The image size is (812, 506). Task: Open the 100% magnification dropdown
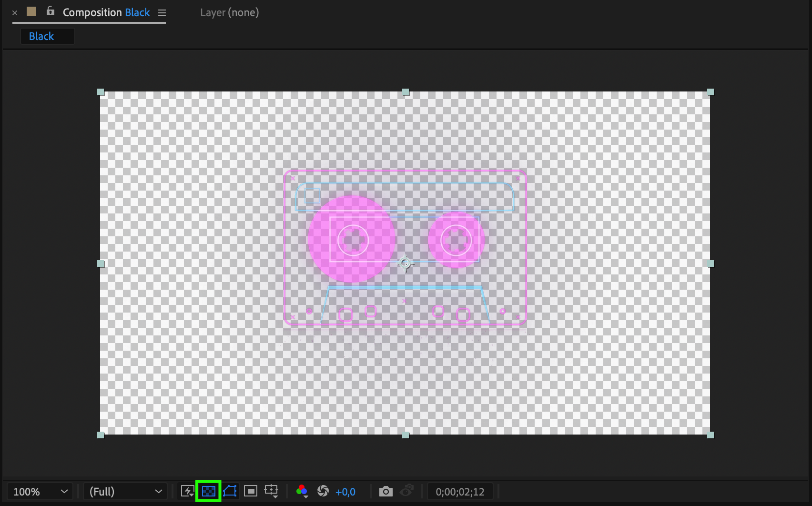pyautogui.click(x=40, y=492)
